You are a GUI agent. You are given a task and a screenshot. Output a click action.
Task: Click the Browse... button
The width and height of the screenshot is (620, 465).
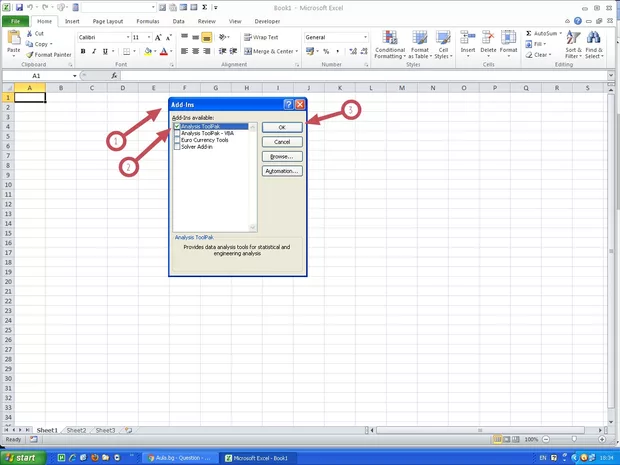coord(281,157)
